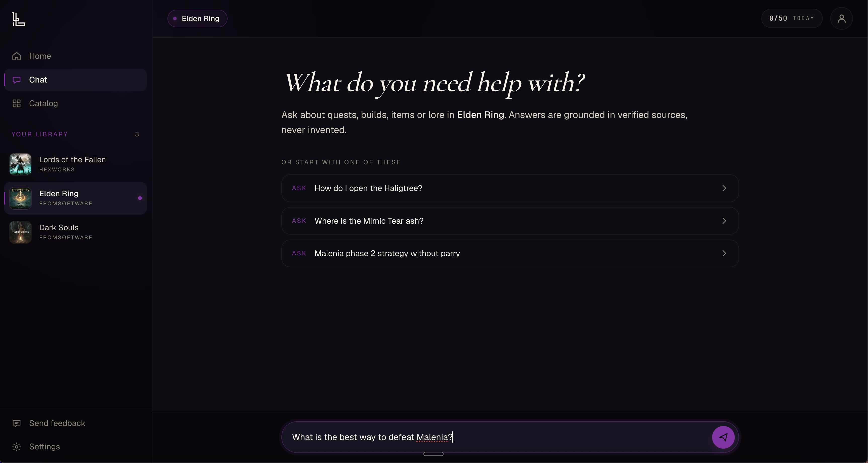Open Send feedback

click(x=75, y=423)
